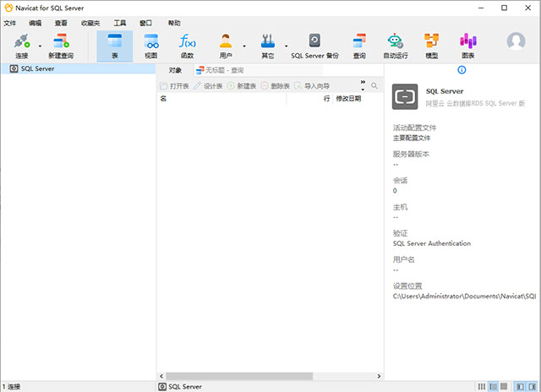Click the 设置位置 path C:\Users\Administrator

[464, 297]
